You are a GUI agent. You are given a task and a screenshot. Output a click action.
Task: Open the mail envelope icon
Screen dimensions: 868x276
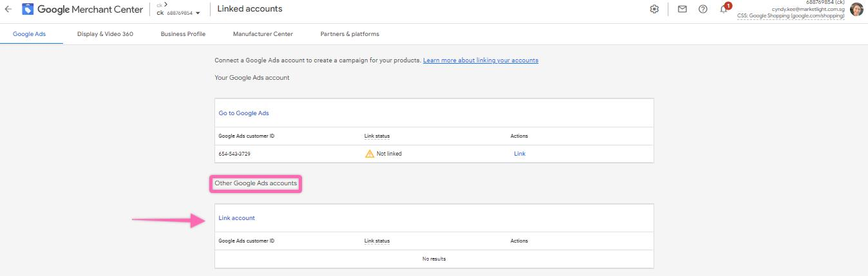(x=682, y=9)
